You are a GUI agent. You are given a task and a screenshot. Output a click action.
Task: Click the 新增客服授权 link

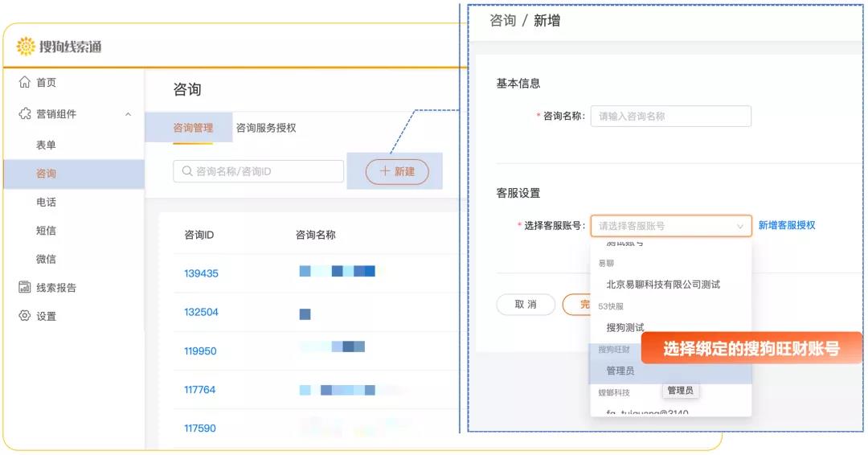point(787,225)
